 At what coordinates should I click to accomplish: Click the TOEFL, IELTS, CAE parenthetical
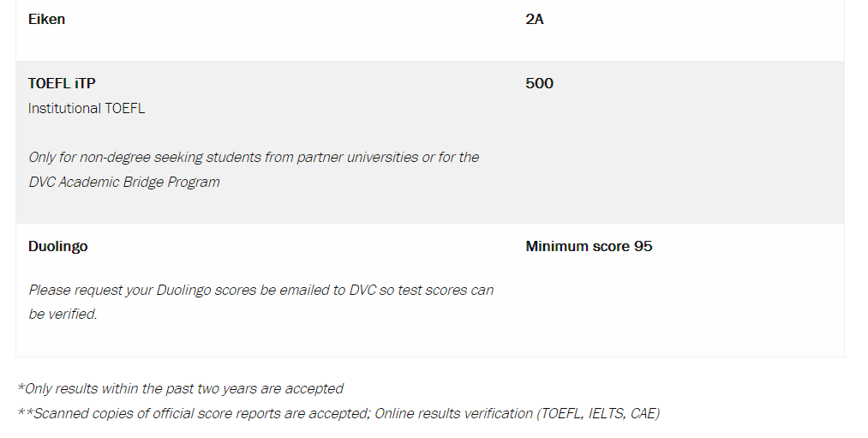(598, 414)
